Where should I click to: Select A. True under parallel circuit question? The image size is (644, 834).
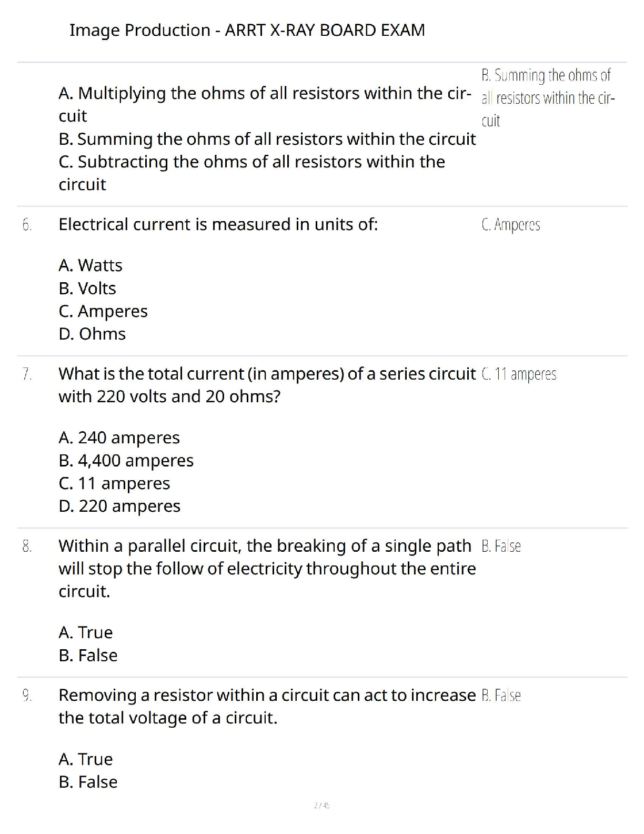pos(86,632)
